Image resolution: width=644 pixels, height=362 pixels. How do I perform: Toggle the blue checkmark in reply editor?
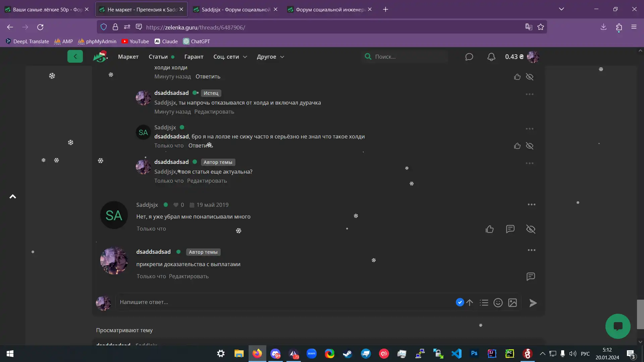tap(460, 302)
